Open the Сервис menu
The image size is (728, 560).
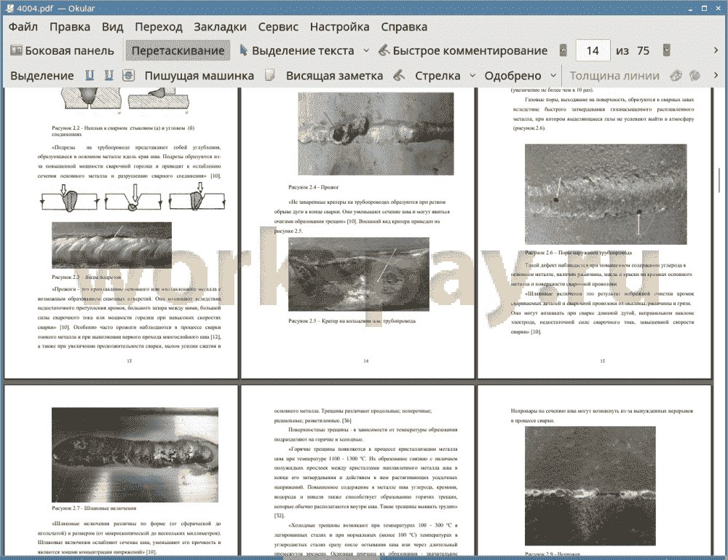278,27
